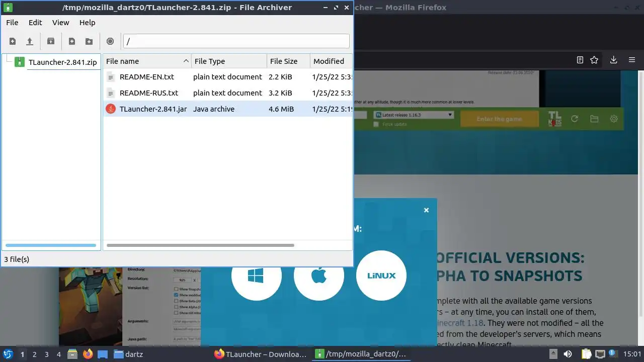Switch to TLauncher Firefox taskbar window
Screen dimensions: 644x362
click(260, 354)
